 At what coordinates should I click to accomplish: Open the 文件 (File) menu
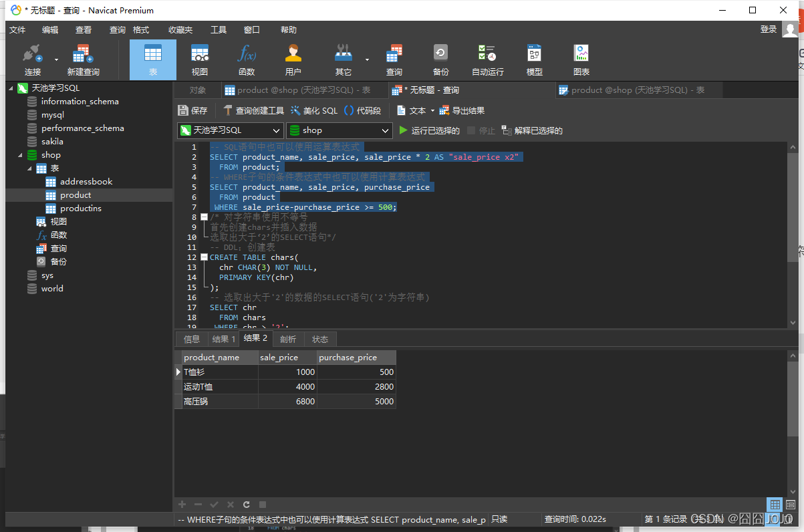coord(17,30)
